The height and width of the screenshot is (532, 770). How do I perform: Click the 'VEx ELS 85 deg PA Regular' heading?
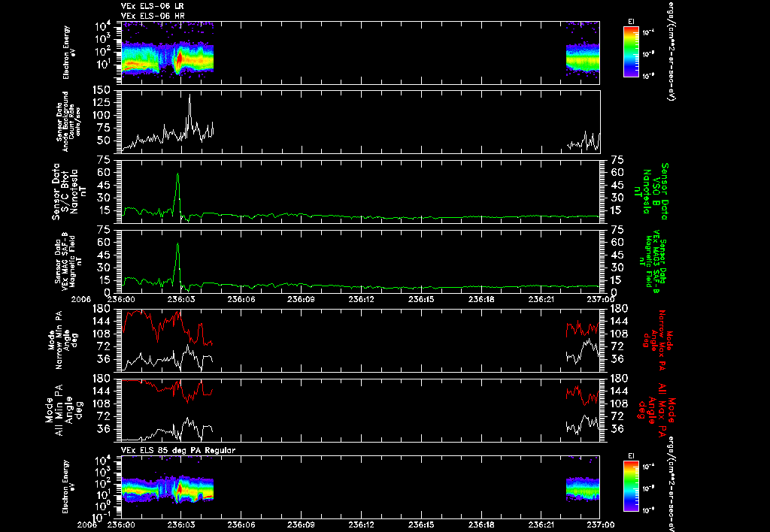178,450
